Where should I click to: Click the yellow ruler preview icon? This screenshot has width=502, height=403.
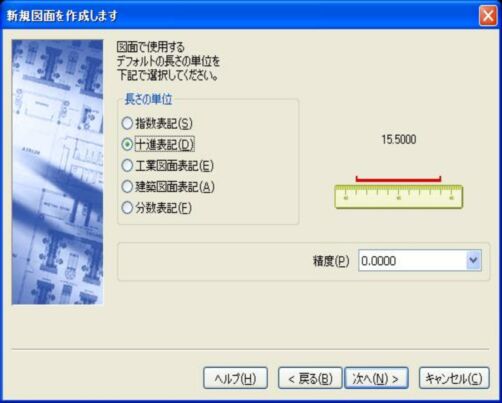click(399, 197)
